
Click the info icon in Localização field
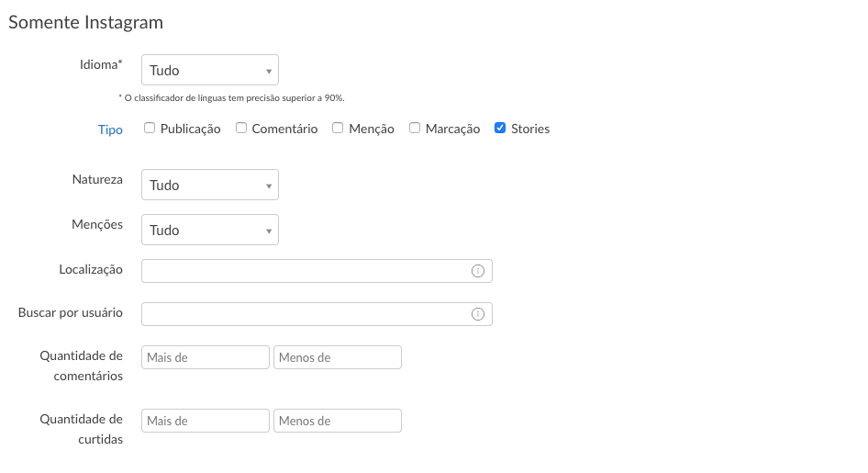(x=477, y=271)
